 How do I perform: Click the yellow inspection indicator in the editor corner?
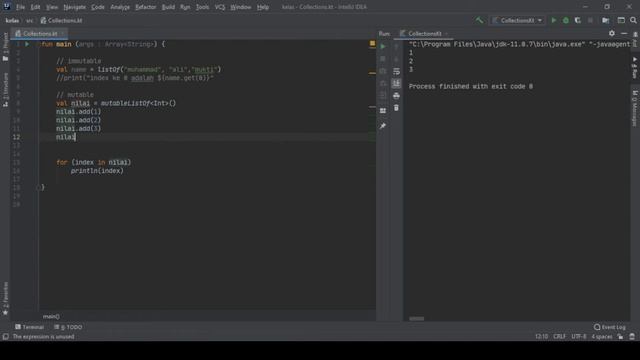[372, 43]
